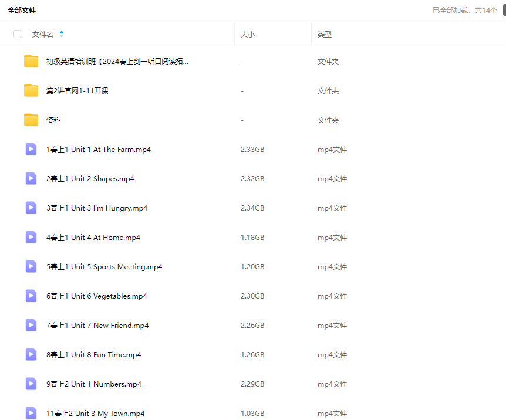
Task: Click the folder icon for 初级英语培训班
Action: 31,62
